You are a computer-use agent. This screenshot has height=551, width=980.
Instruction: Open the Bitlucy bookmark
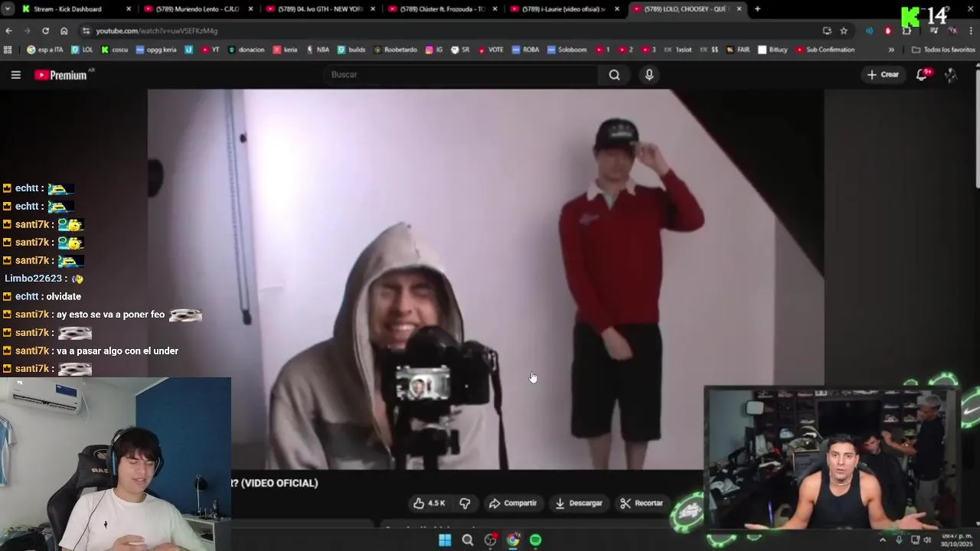(773, 50)
